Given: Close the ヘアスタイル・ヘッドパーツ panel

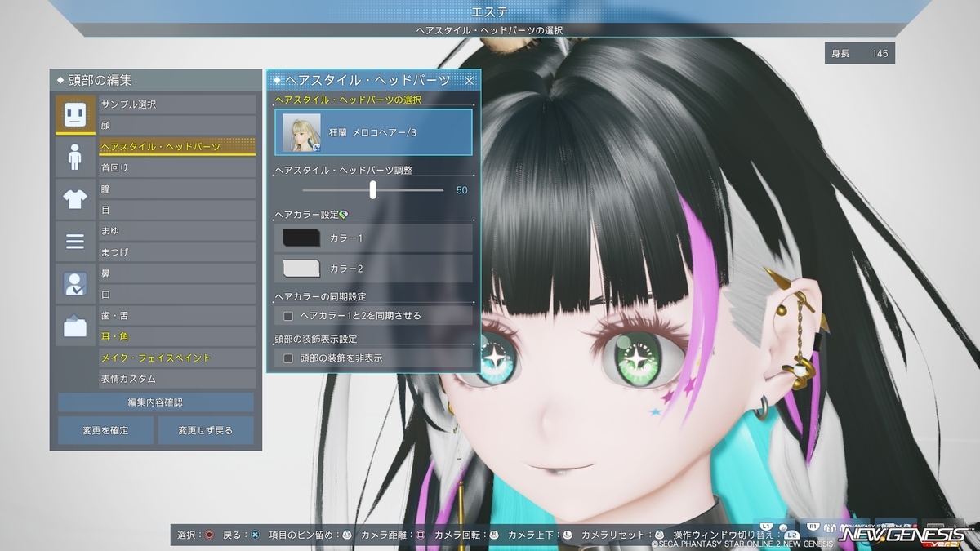Looking at the screenshot, I should (x=470, y=80).
